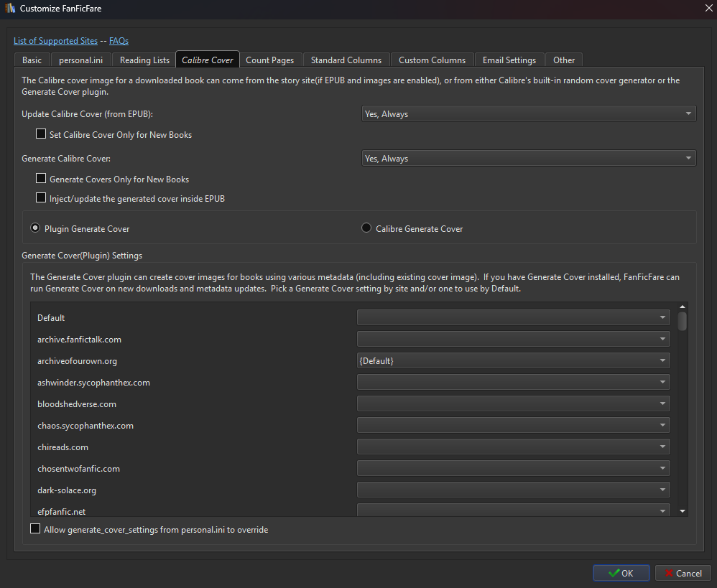Click the red X Cancel button
Screen dimensions: 717x588
pyautogui.click(x=683, y=573)
